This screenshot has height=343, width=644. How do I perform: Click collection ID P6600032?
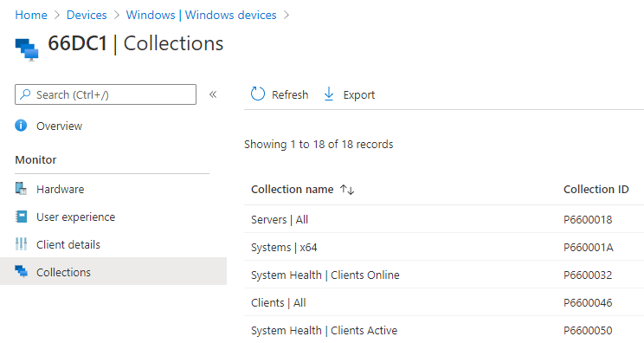point(588,275)
